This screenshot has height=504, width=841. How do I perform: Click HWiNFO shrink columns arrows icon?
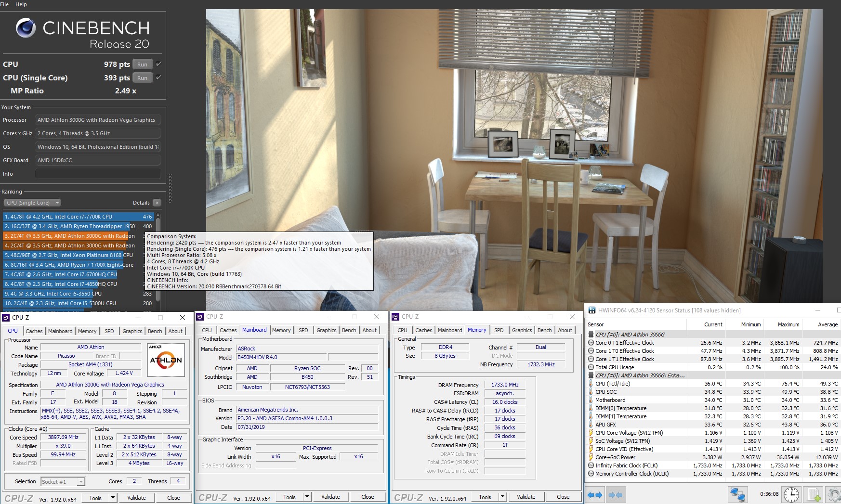615,495
